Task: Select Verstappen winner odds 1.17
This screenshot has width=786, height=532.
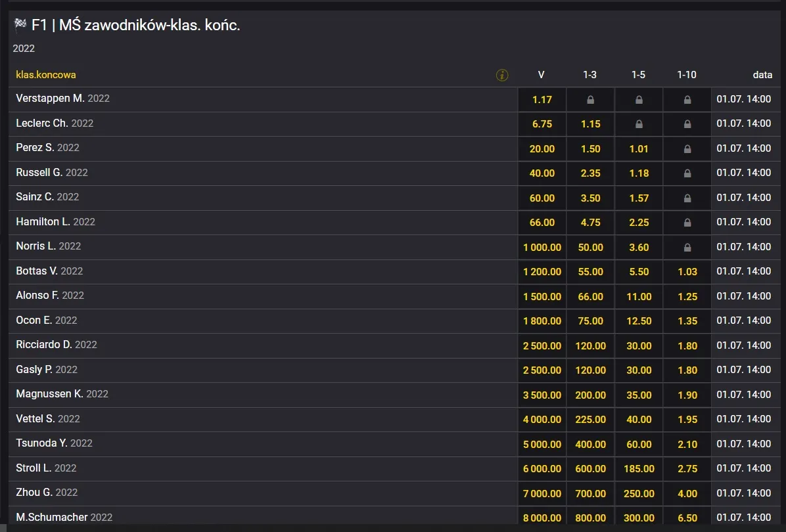Action: pos(542,100)
